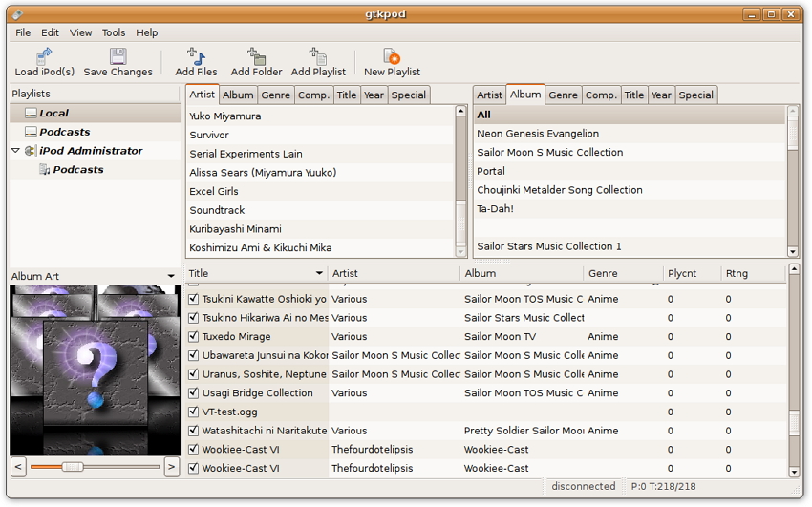Screen dimensions: 812x507
Task: Click the Add Files icon
Action: (196, 56)
